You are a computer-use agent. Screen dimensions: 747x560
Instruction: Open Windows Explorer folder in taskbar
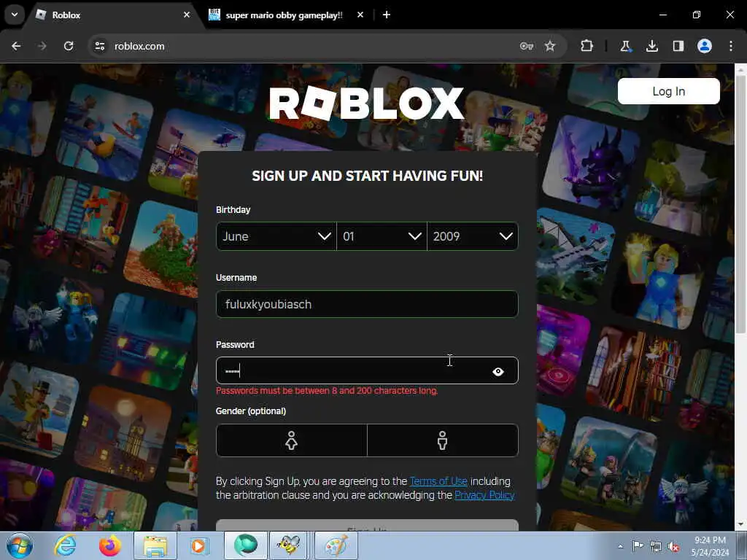point(155,545)
